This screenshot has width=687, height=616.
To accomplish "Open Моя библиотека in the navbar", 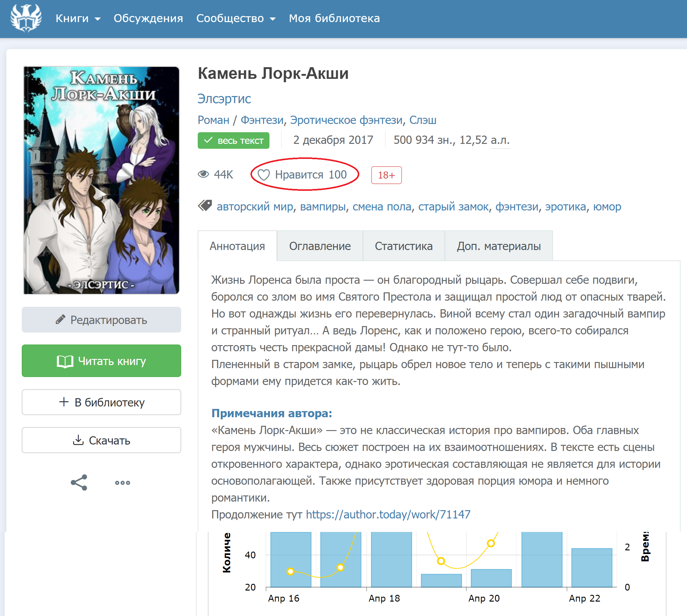I will (334, 18).
